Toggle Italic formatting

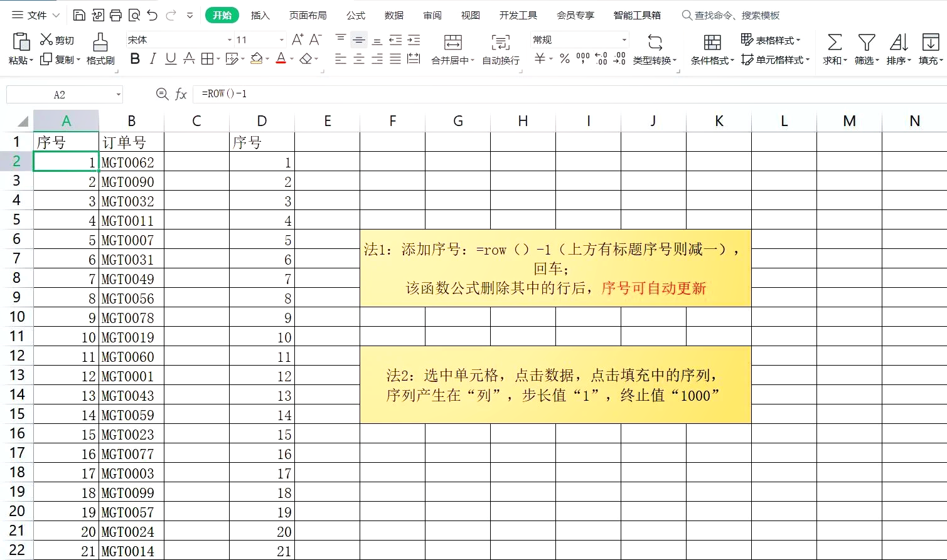[152, 59]
